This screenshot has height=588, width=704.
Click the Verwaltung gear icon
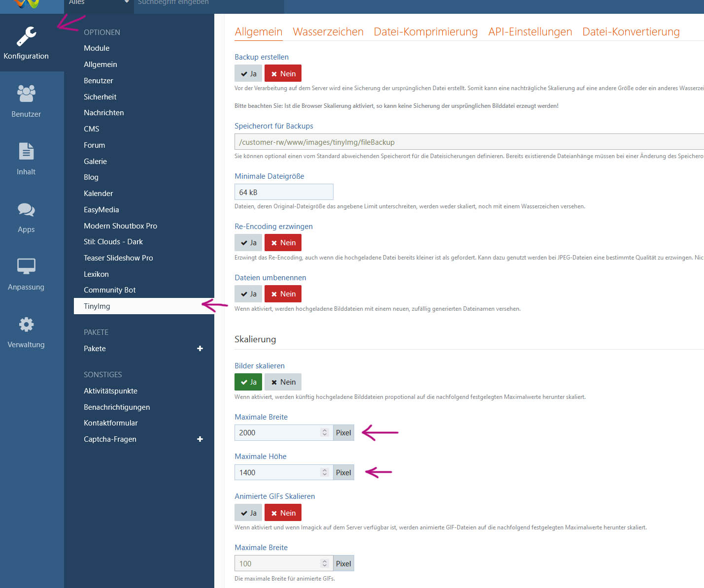click(26, 324)
